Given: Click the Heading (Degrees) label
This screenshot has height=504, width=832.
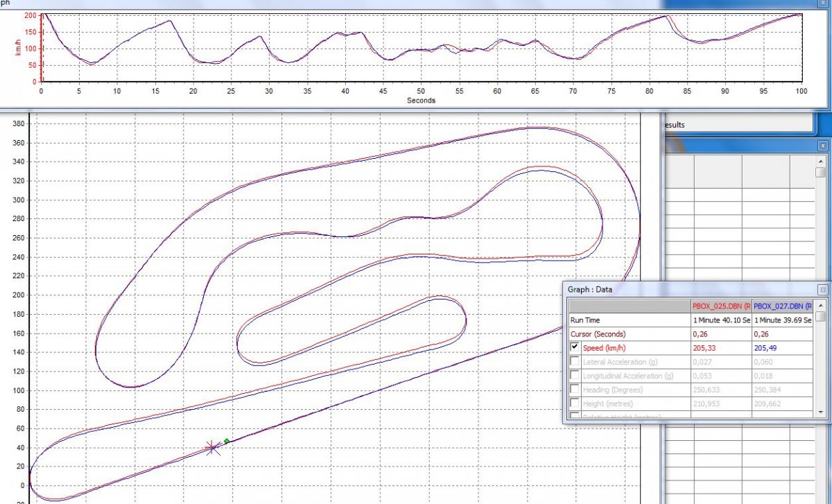Looking at the screenshot, I should (x=613, y=390).
